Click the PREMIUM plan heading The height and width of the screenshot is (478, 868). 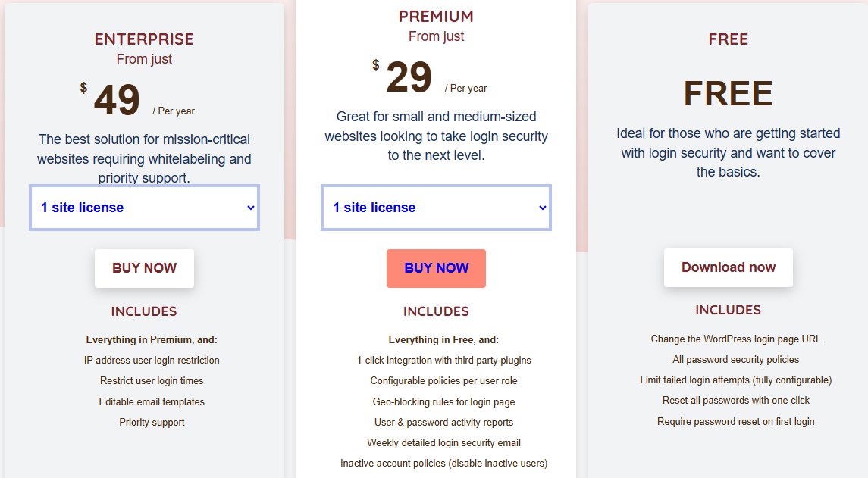coord(436,17)
